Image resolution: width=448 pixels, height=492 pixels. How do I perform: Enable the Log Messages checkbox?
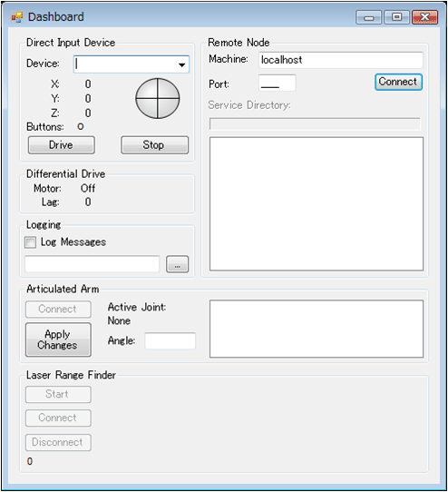click(31, 242)
